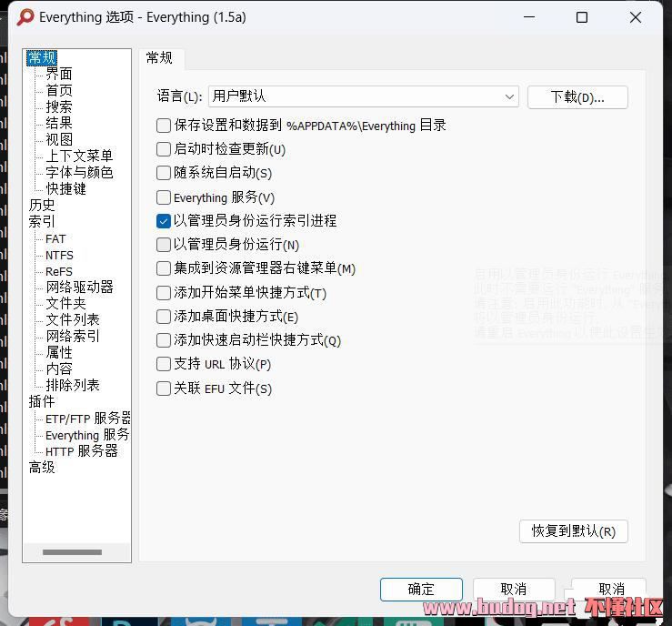Image resolution: width=672 pixels, height=626 pixels.
Task: Enable 集成到资源管理器右键菜单(M)
Action: [x=164, y=268]
